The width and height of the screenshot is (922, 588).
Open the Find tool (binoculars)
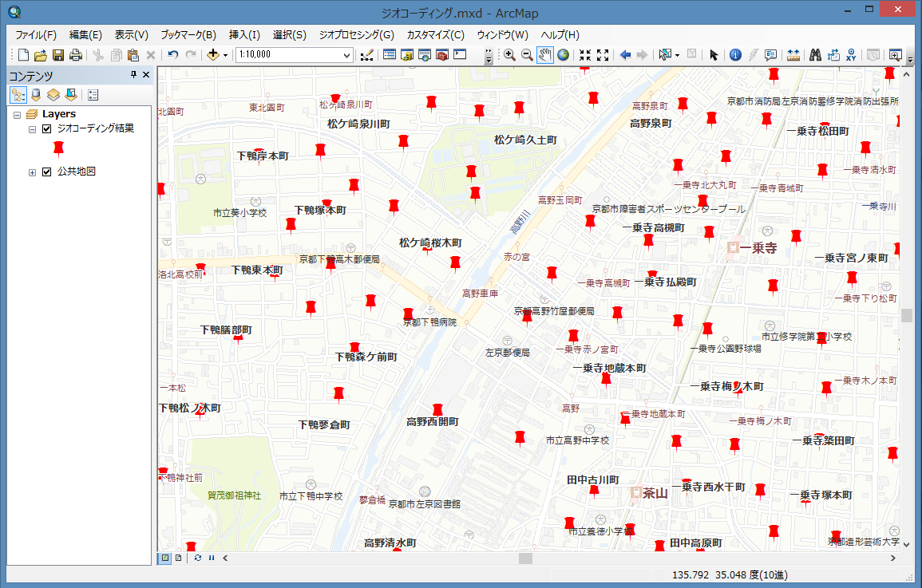[x=816, y=54]
